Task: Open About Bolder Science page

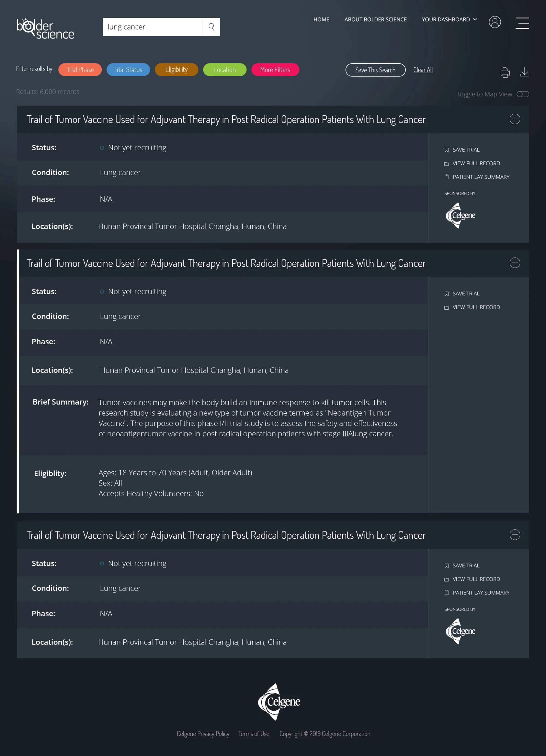Action: (x=375, y=19)
